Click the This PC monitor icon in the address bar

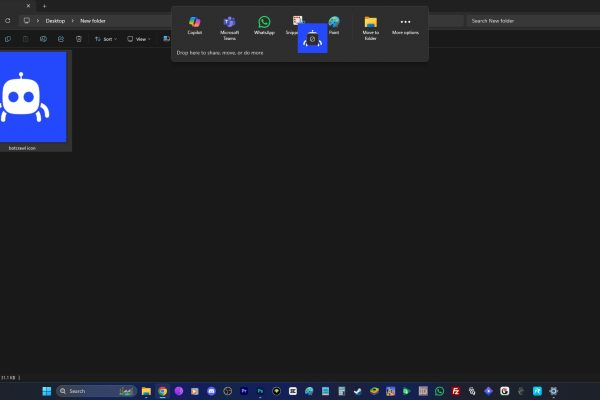(26, 21)
